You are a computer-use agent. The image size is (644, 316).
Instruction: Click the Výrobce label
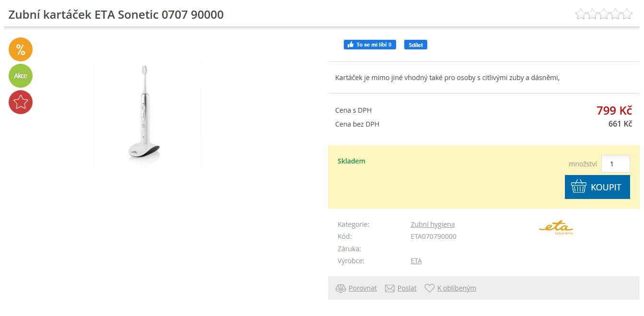(x=351, y=261)
